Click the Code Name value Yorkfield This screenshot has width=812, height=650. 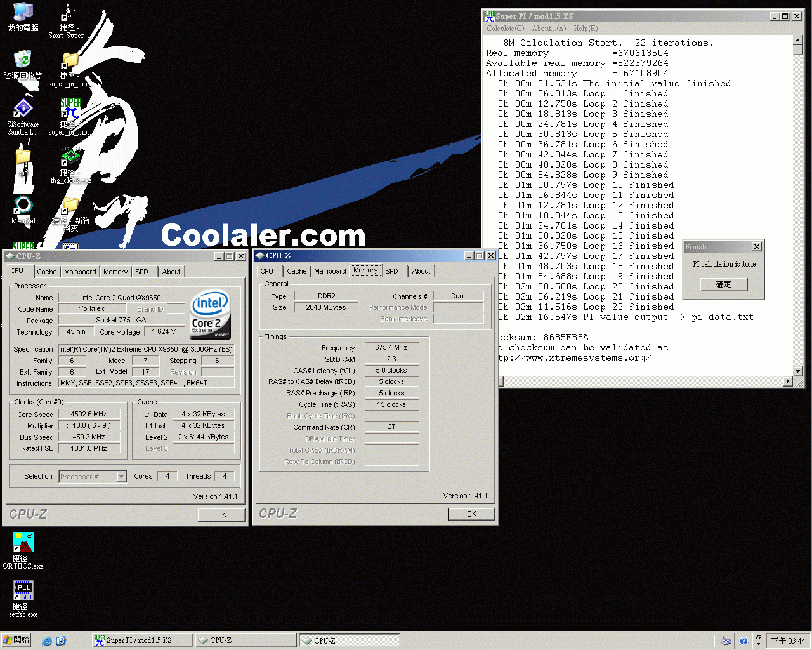pos(92,309)
